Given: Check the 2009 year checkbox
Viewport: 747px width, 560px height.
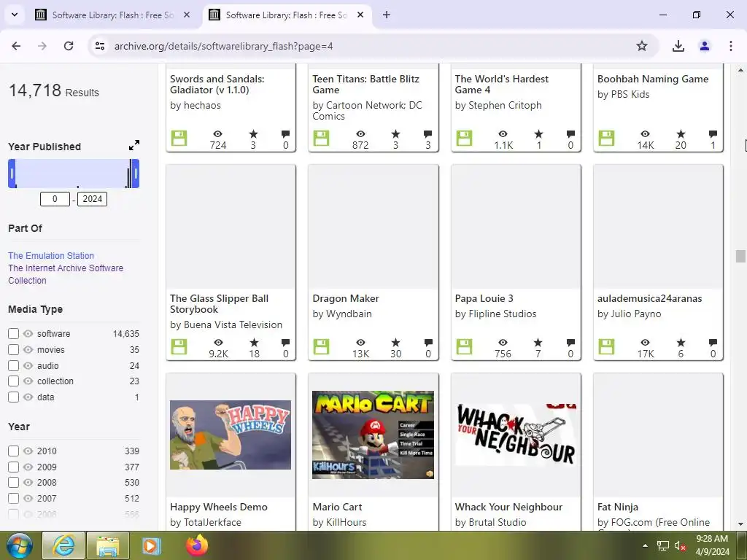Looking at the screenshot, I should 13,467.
